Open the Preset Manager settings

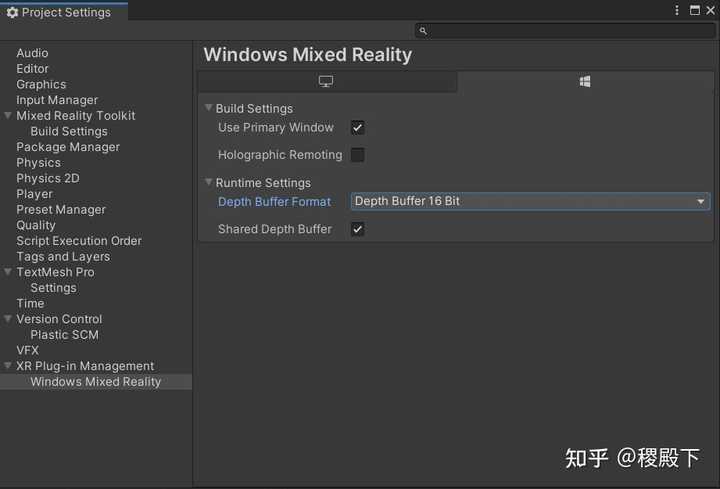click(x=61, y=209)
